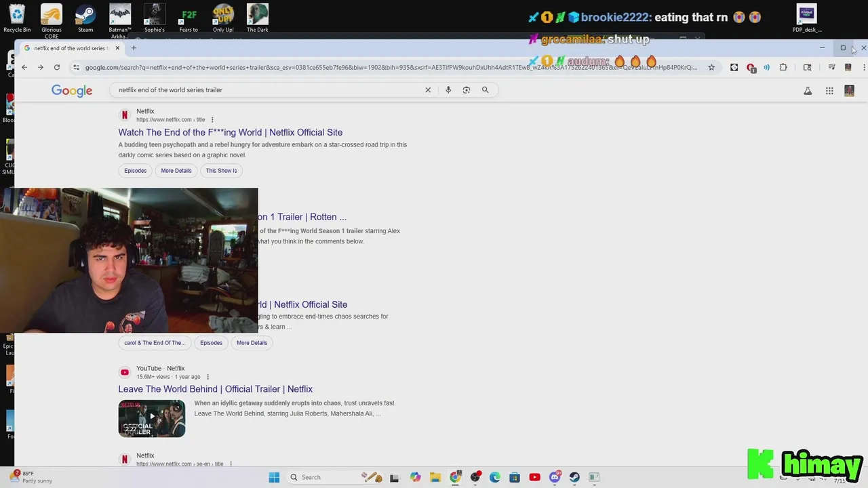Viewport: 868px width, 488px height.
Task: Click the taskbar Search box
Action: click(336, 477)
